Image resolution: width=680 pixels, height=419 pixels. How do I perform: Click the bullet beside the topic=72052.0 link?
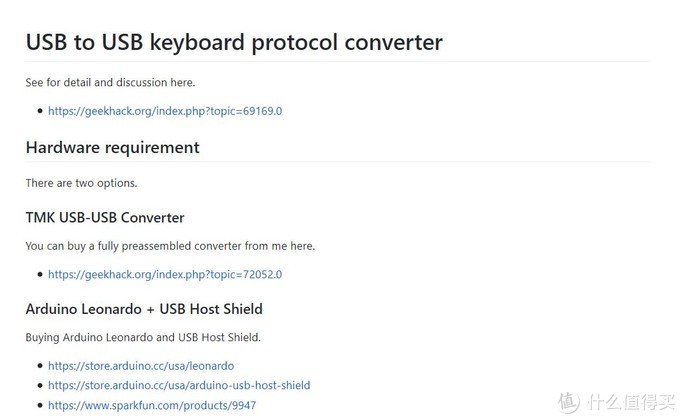point(40,275)
